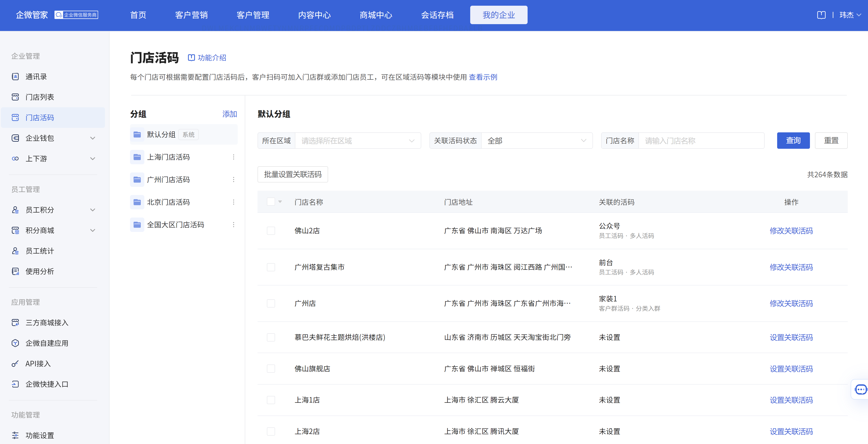Click the 上下游 link icon
868x444 pixels.
click(x=15, y=159)
